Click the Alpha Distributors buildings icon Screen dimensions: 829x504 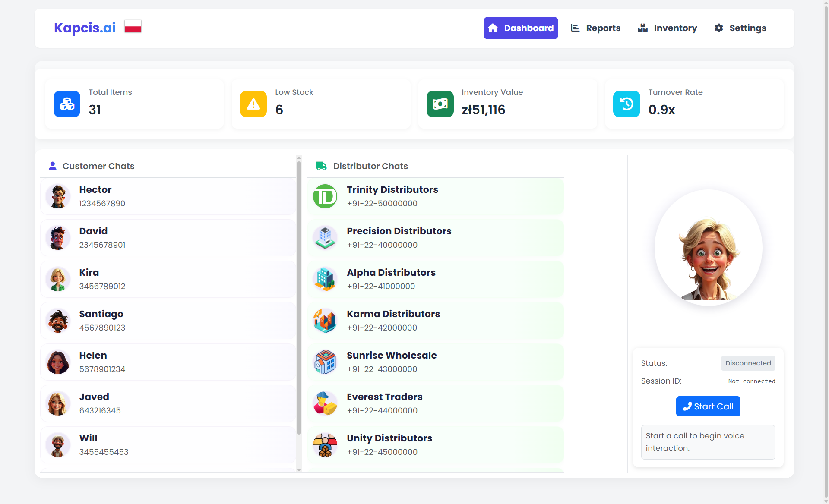[325, 279]
